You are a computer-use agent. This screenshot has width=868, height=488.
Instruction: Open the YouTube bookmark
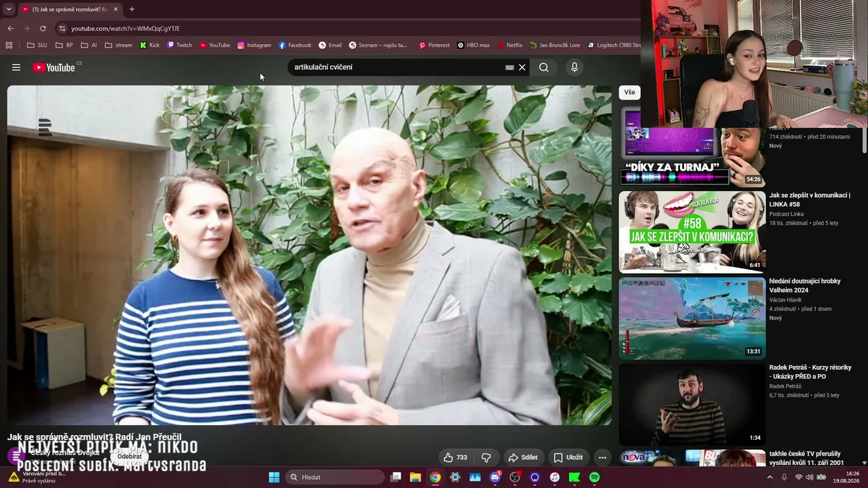point(215,45)
